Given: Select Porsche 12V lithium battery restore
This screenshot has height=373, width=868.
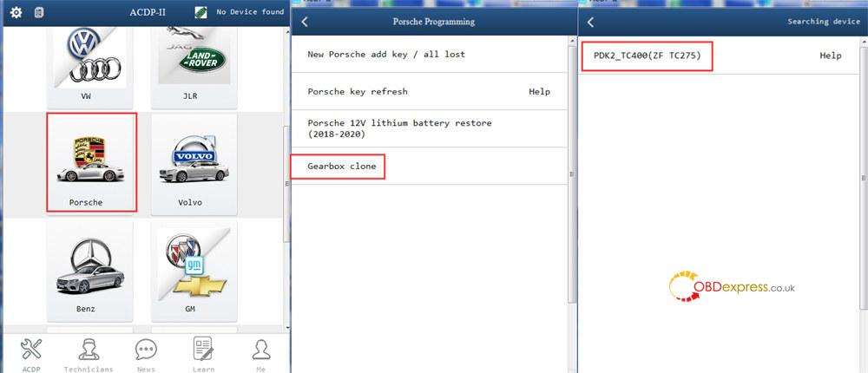Looking at the screenshot, I should (430, 128).
